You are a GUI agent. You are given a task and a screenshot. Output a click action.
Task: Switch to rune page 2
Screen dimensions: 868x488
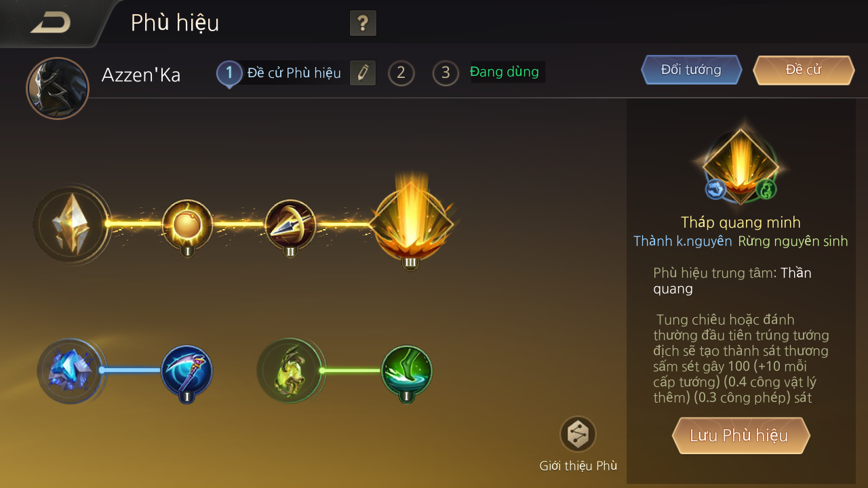[401, 73]
